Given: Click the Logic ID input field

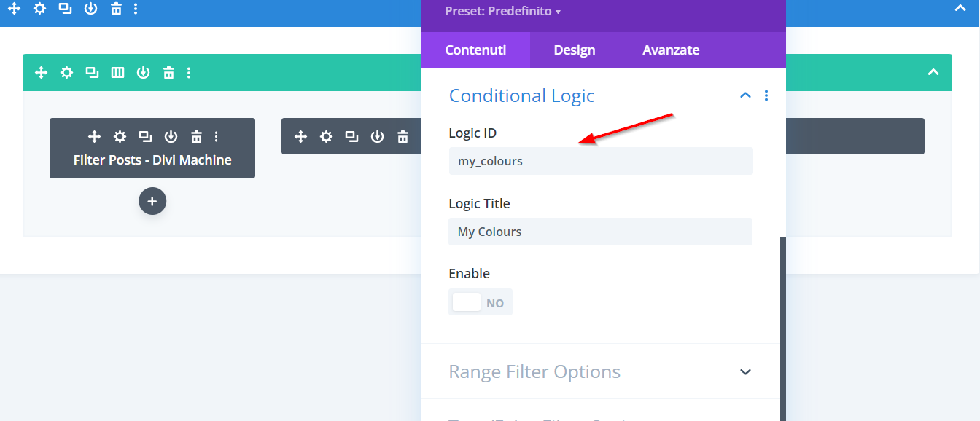Looking at the screenshot, I should click(600, 161).
